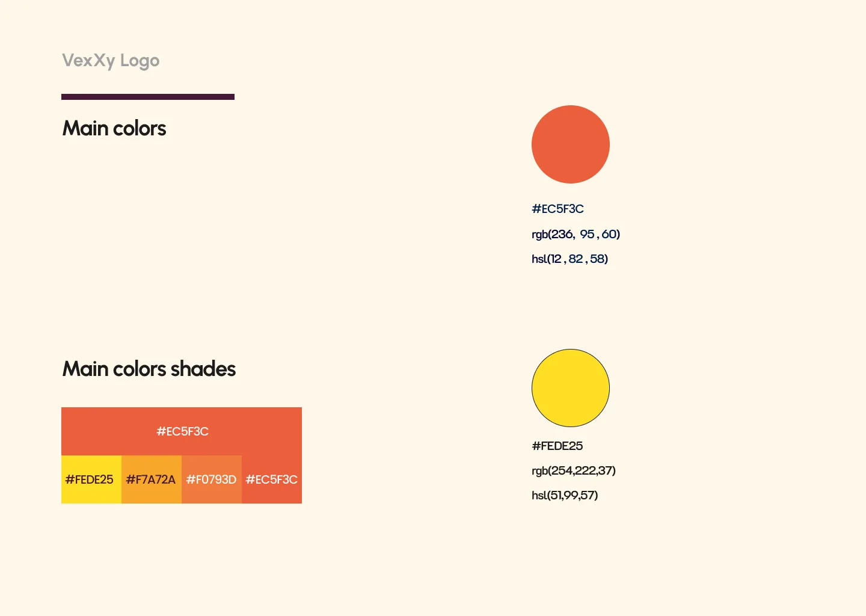Viewport: 866px width, 616px height.
Task: Select the #F7A72A orange shade square
Action: (x=152, y=479)
